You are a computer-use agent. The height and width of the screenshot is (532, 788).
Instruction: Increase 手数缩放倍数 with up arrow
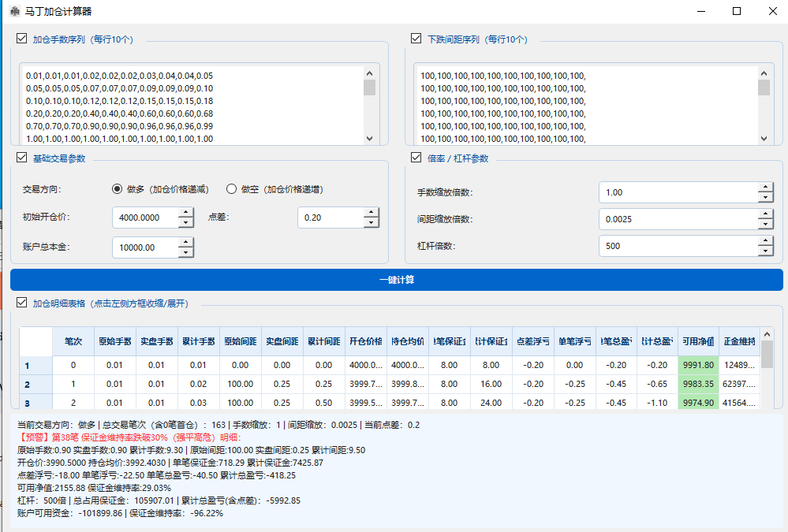coord(765,187)
